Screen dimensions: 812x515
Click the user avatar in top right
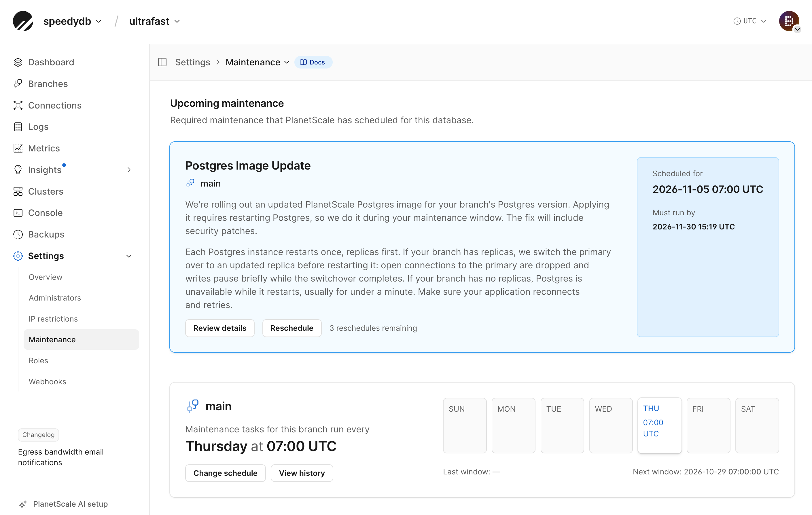tap(789, 21)
